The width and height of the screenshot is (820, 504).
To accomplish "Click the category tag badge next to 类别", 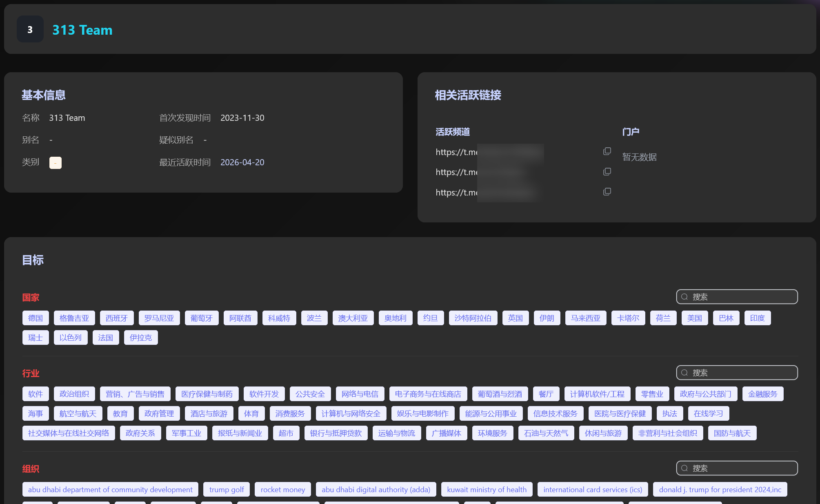I will tap(55, 163).
